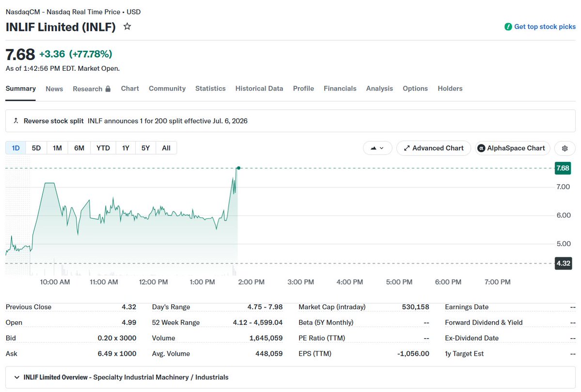This screenshot has height=392, width=581.
Task: Open chart type dropdown with mountain icon
Action: 377,148
